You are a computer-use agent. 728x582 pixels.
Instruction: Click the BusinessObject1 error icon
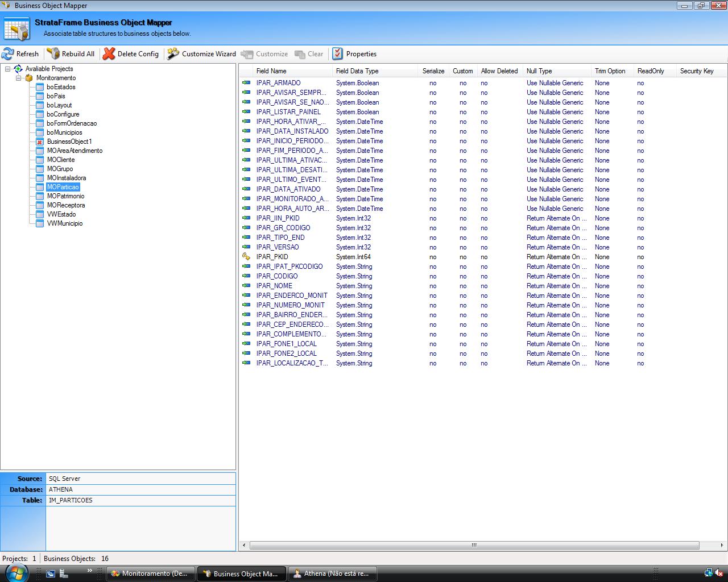pos(40,142)
